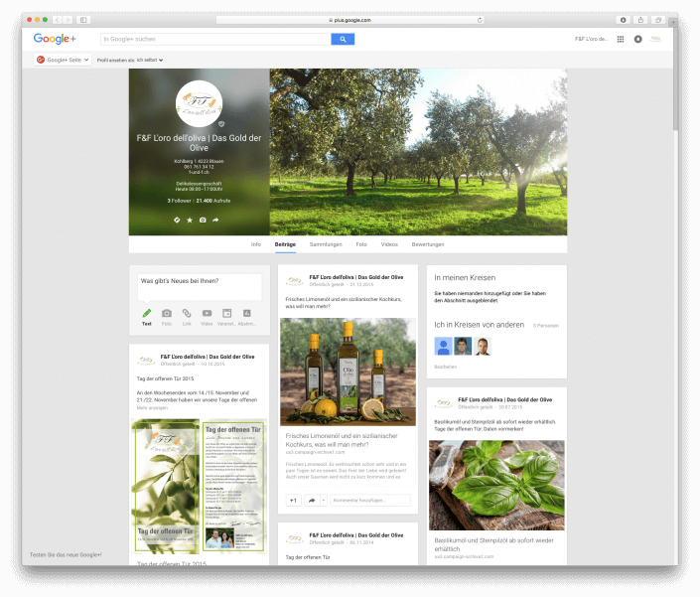The image size is (700, 597).
Task: Click the third person photo in Kreisen
Action: [483, 347]
